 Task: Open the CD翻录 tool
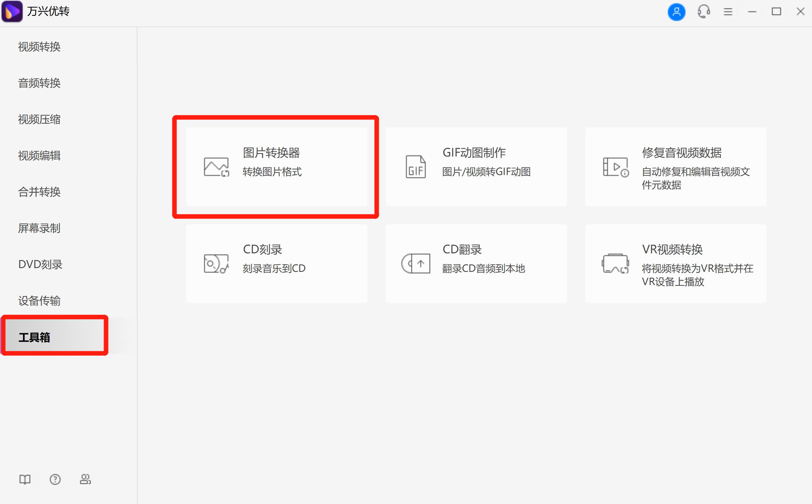[x=476, y=263]
